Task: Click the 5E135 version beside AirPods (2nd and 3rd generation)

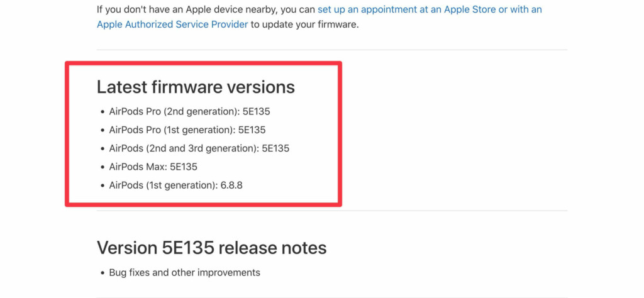Action: 275,148
